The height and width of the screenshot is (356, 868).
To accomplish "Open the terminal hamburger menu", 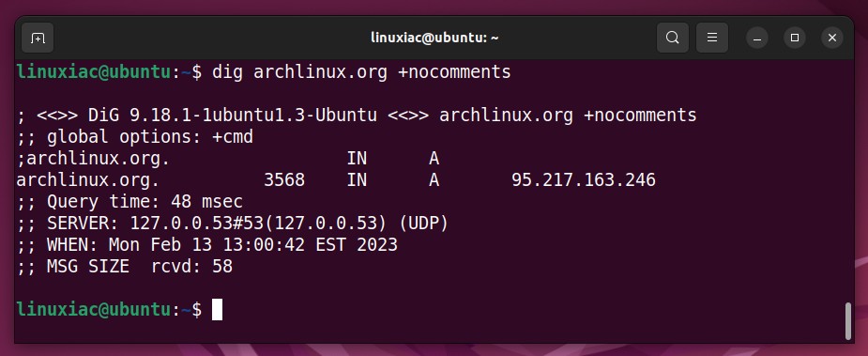I will [712, 38].
